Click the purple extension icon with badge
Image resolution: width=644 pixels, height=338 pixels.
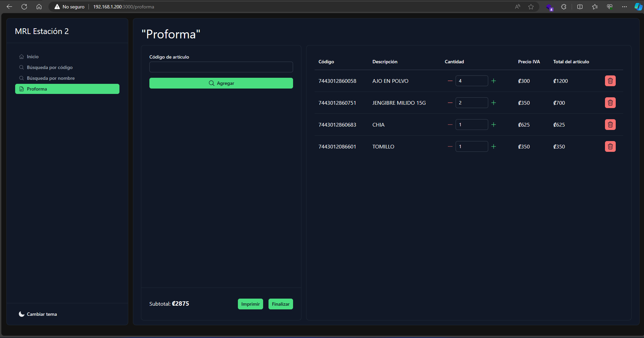coord(549,7)
